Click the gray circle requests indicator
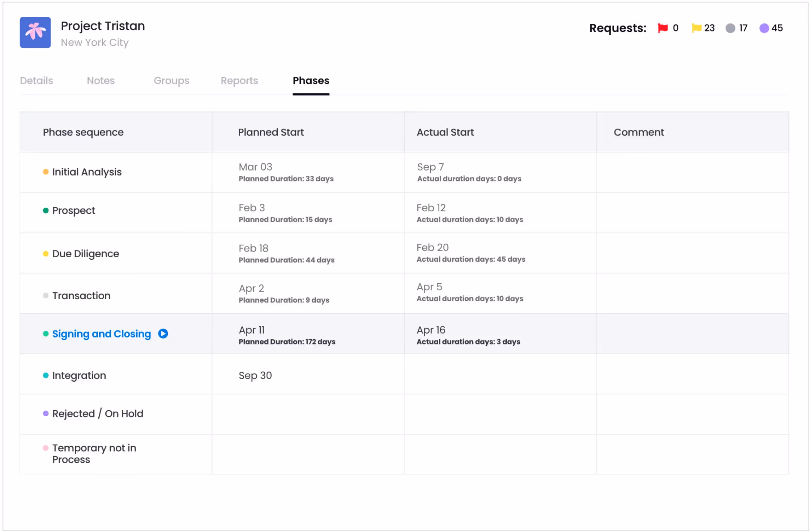Viewport: 810px width, 532px height. [x=730, y=28]
